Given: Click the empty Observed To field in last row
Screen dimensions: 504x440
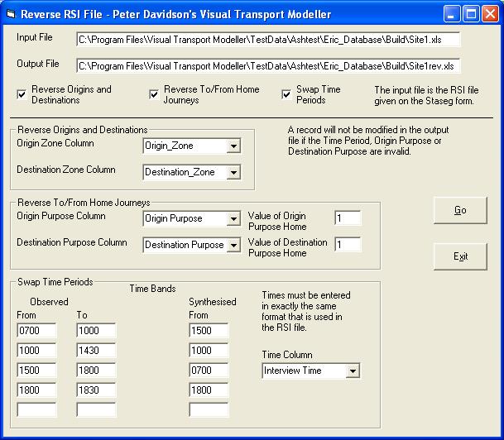Looking at the screenshot, I should click(96, 410).
